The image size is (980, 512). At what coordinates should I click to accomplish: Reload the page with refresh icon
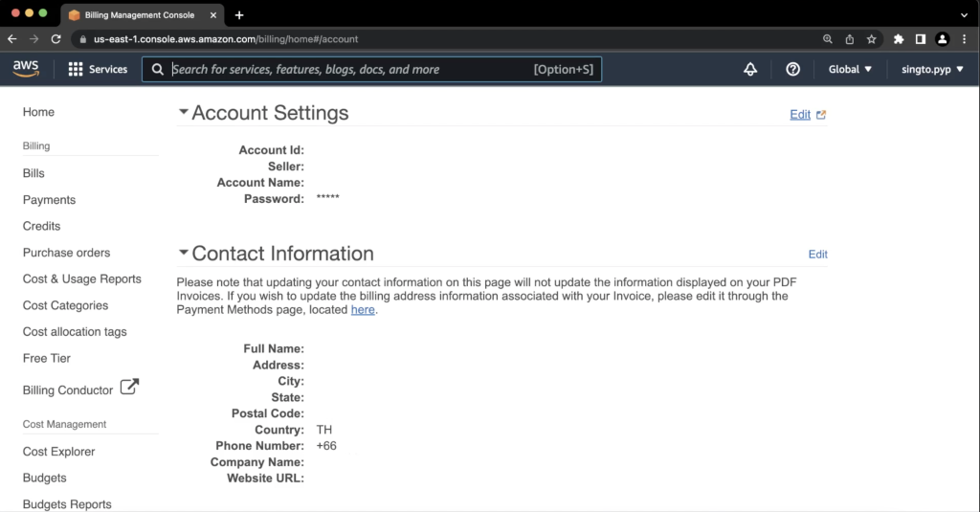pos(56,39)
